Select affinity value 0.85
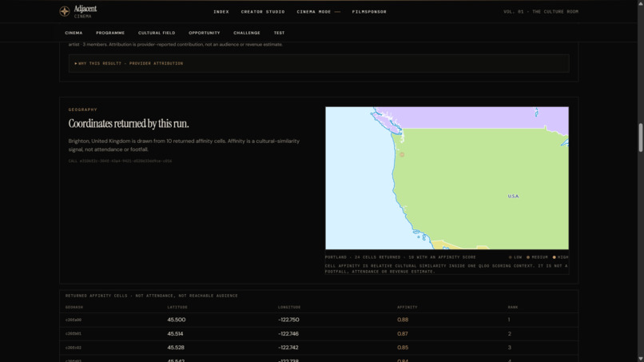 click(x=403, y=347)
